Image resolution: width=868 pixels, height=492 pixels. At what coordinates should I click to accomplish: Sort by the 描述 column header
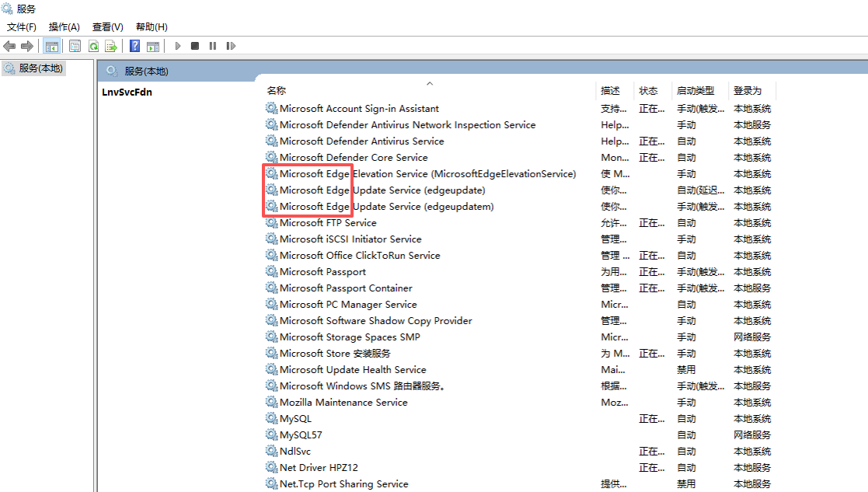pyautogui.click(x=610, y=90)
